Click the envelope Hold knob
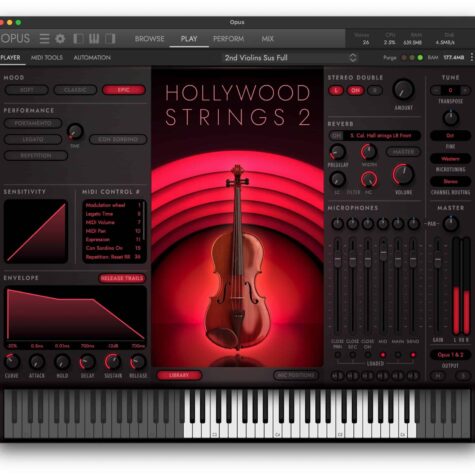This screenshot has width=475, height=475. click(x=62, y=362)
